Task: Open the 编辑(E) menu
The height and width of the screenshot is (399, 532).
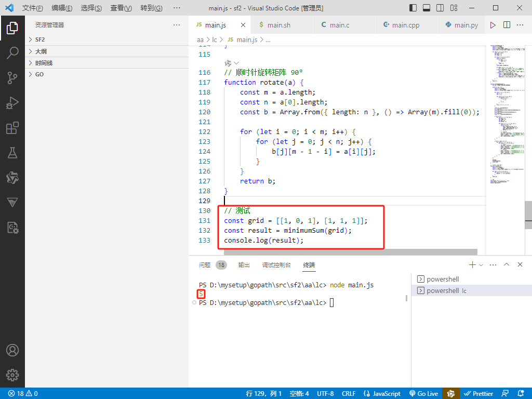Action: (62, 8)
